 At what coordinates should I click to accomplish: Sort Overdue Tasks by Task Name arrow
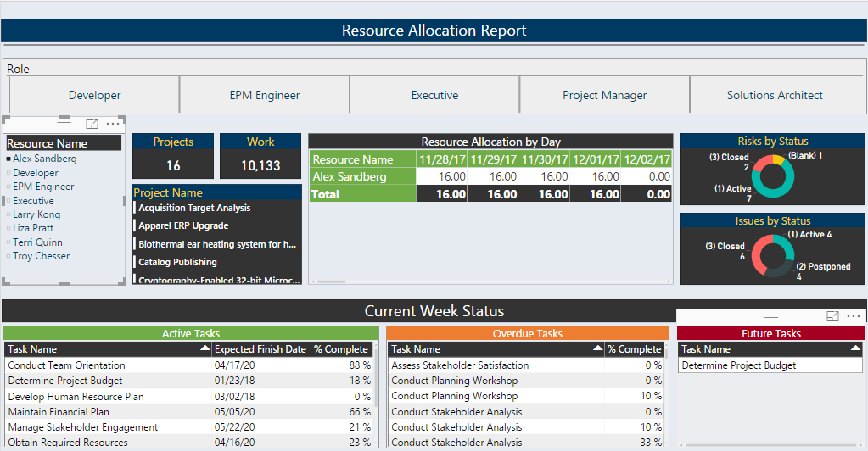pyautogui.click(x=598, y=348)
